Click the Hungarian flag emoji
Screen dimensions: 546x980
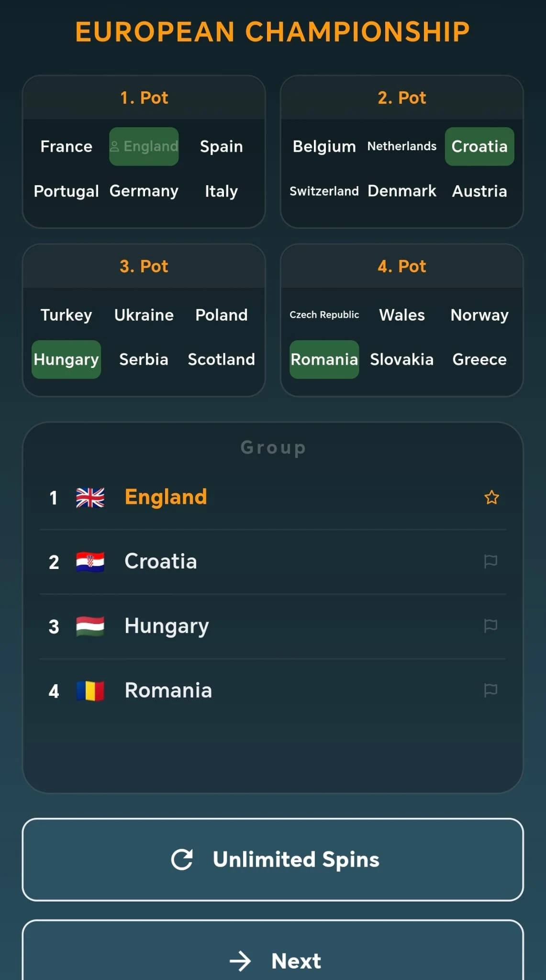[x=90, y=626]
